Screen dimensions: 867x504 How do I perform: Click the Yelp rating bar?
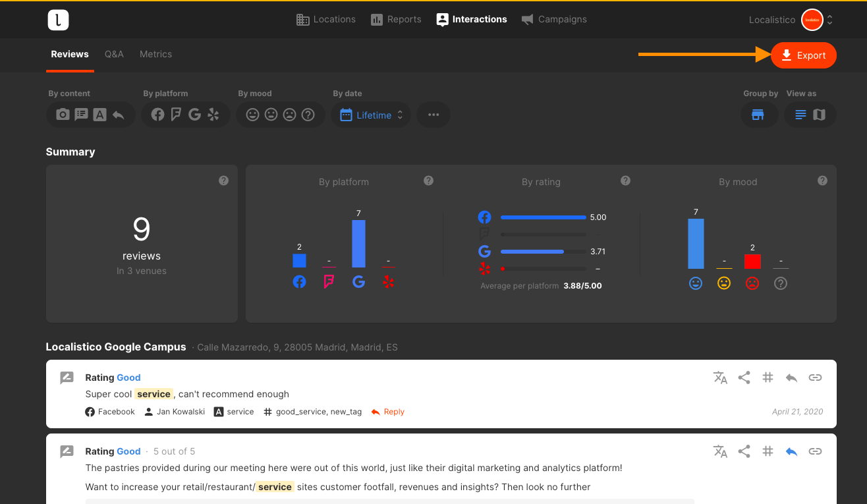click(x=543, y=269)
